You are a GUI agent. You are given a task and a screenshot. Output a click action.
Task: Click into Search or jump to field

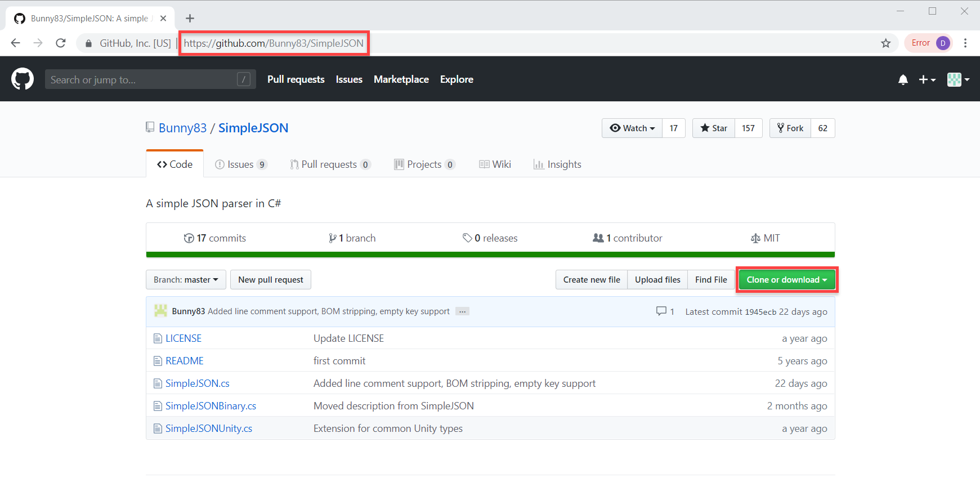[x=150, y=79]
